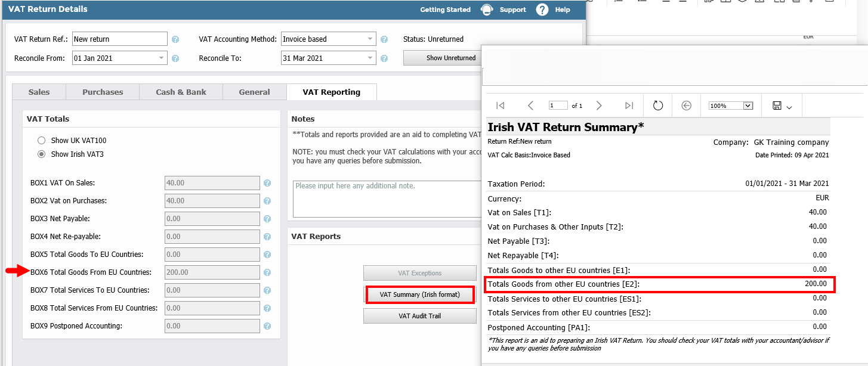
Task: Click the help icon beside BOX1 VAT On Sales
Action: [x=267, y=183]
